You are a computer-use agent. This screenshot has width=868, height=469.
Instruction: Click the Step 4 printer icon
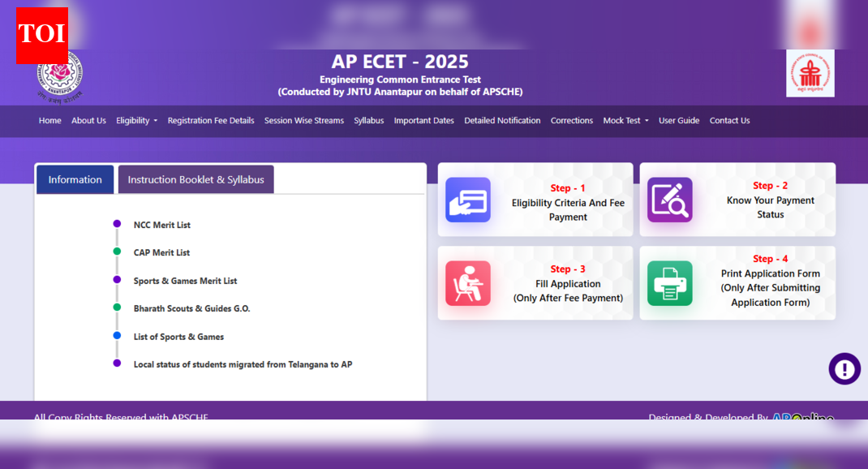[669, 283]
